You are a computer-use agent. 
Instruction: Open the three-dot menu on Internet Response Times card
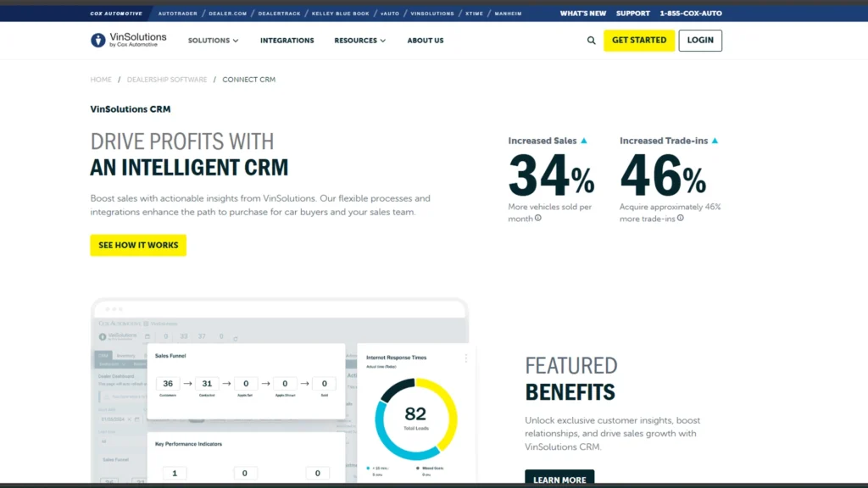[466, 358]
